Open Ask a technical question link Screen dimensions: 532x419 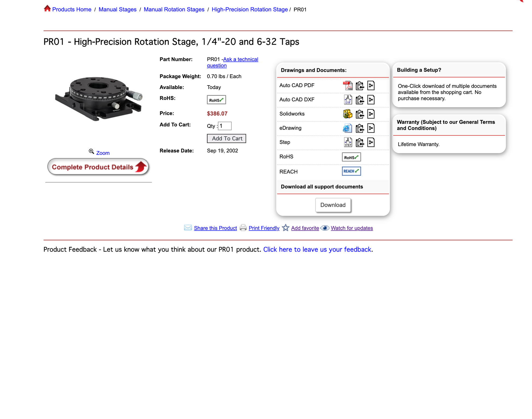233,62
